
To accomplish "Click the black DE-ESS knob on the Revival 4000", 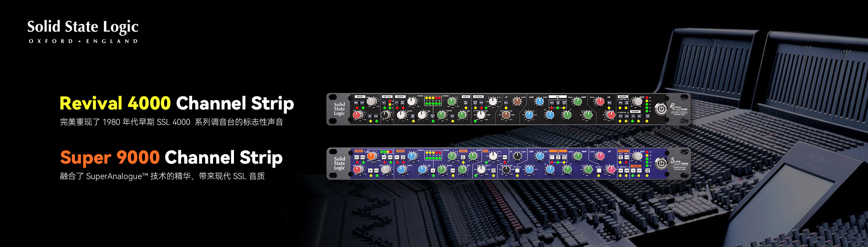I will point(385,115).
